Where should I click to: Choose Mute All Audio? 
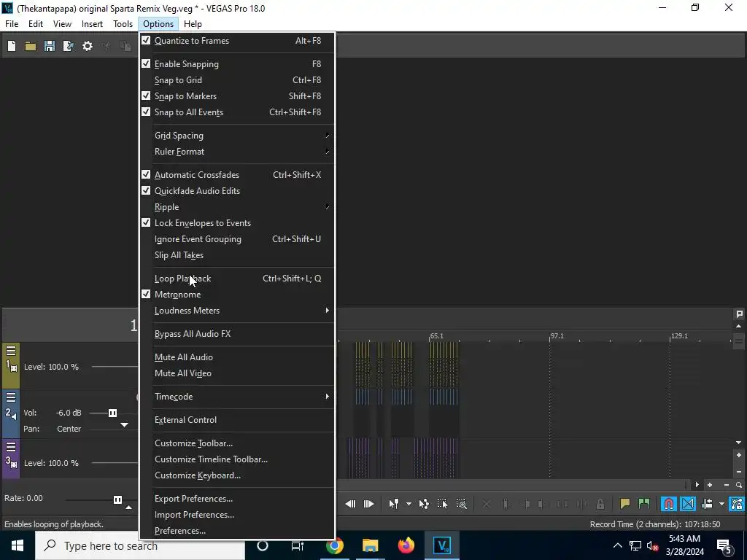click(x=238, y=357)
